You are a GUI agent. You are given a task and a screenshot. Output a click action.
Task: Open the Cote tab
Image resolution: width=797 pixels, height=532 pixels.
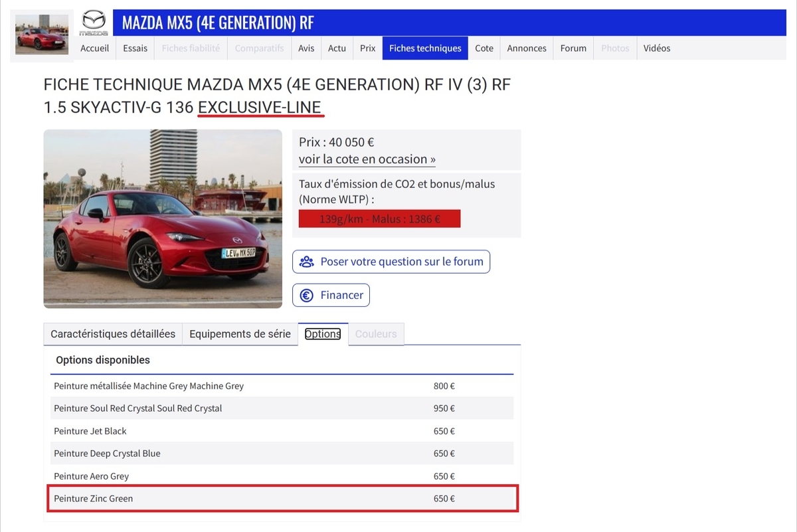484,48
